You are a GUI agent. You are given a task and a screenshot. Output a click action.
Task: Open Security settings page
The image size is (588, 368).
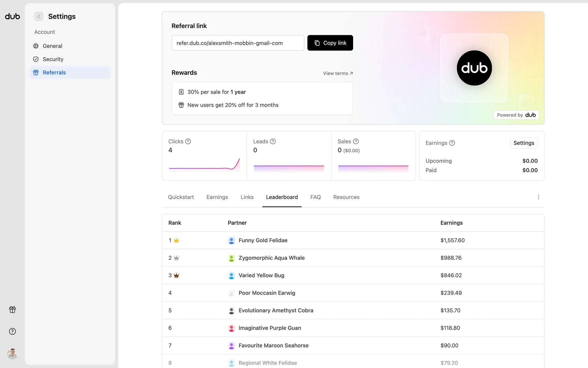tap(53, 59)
